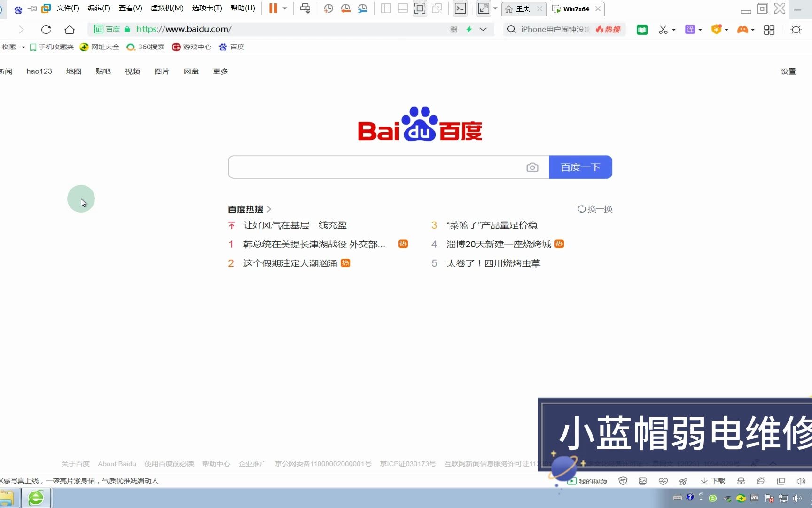Open the 帮助(H) menu
The image size is (812, 508).
tap(243, 8)
